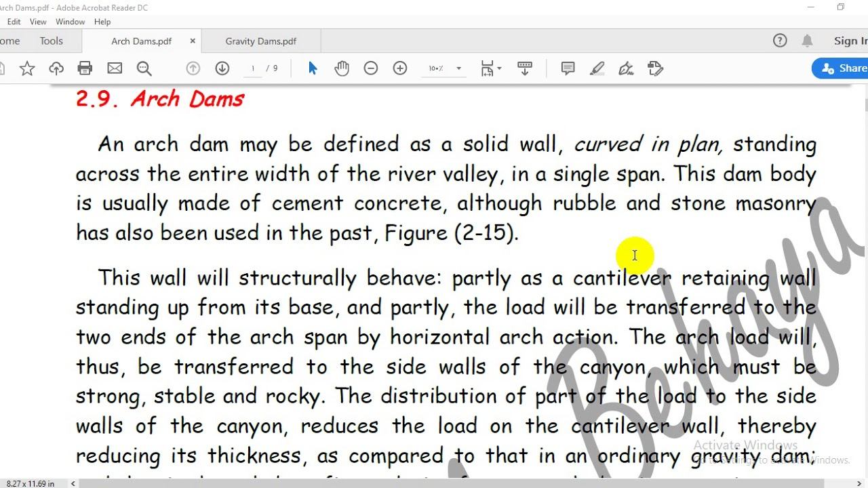Zoom in with plus button

point(400,68)
